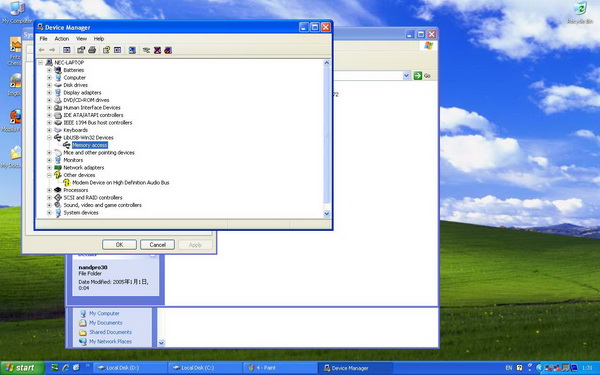Select SCSI and RAID controllers label

point(93,197)
